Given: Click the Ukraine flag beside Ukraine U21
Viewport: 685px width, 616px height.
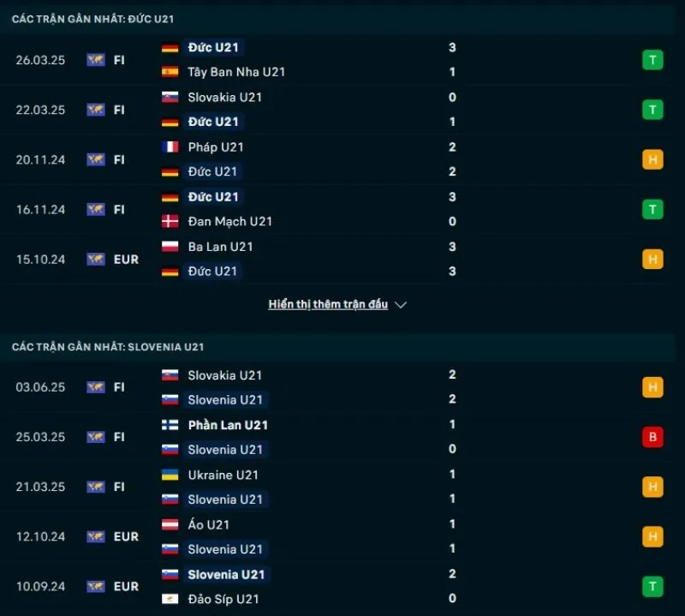Looking at the screenshot, I should (x=169, y=475).
